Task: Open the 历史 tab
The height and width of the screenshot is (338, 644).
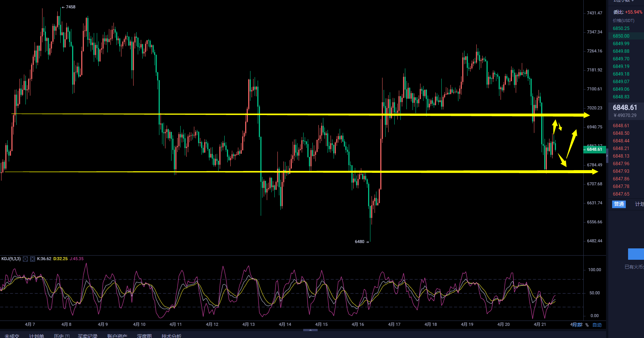Action: (x=59, y=336)
